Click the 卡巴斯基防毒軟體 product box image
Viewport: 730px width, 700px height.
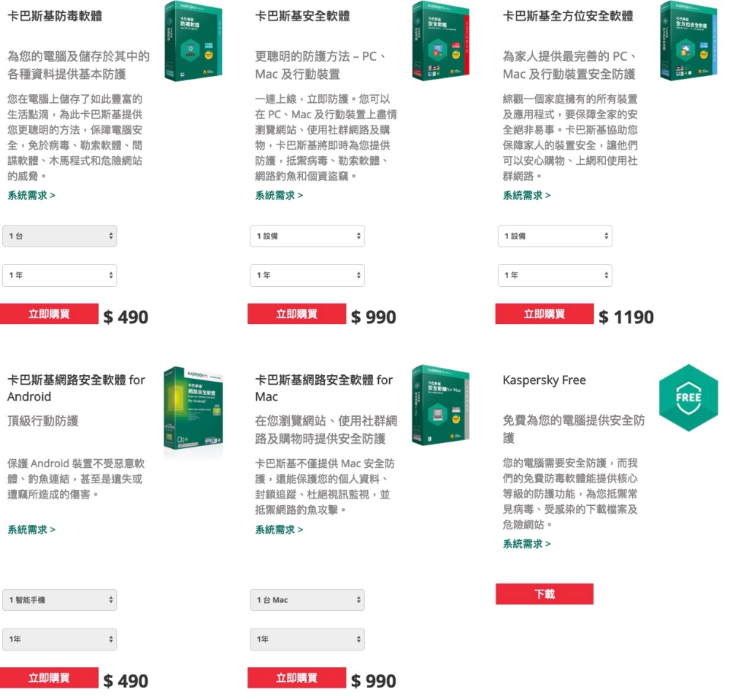(x=193, y=41)
